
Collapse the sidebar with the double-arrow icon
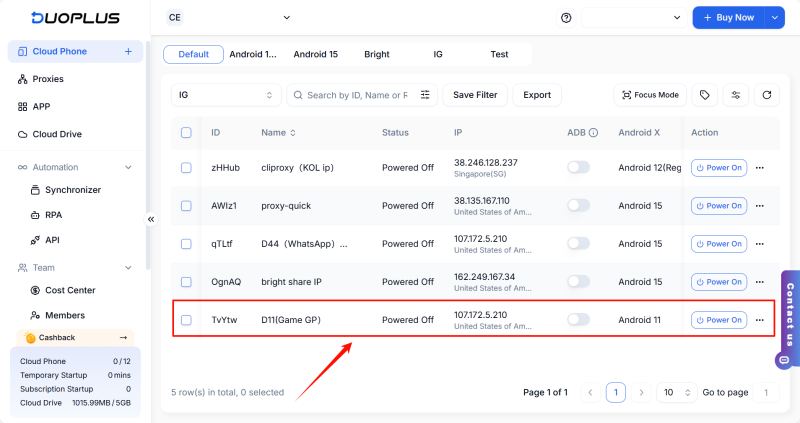tap(151, 219)
